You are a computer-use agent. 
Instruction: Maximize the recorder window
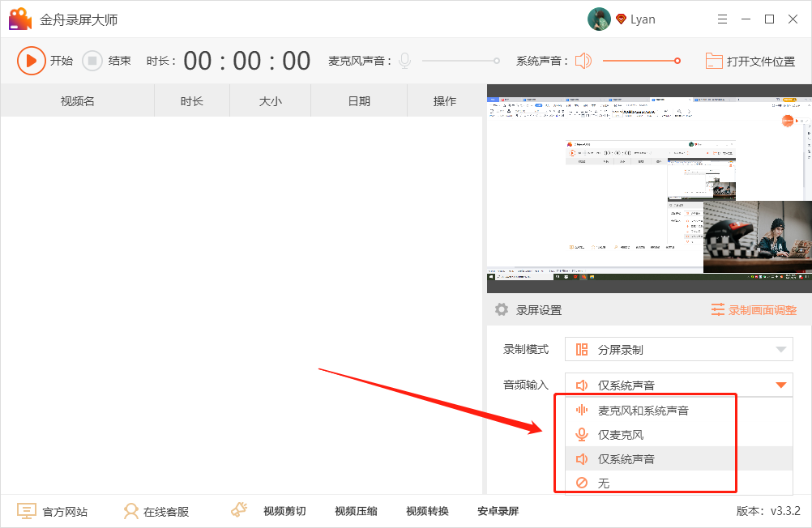[x=770, y=19]
